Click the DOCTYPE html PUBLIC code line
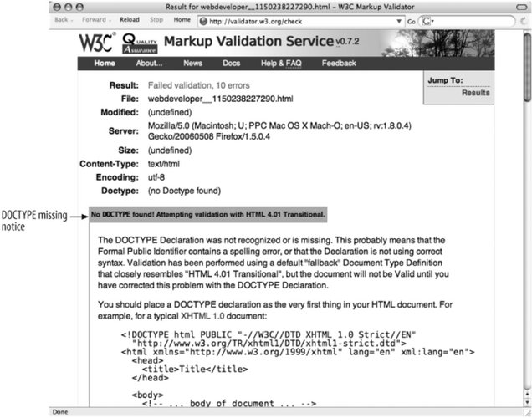Screen dimensions: 532x418 tap(269, 335)
